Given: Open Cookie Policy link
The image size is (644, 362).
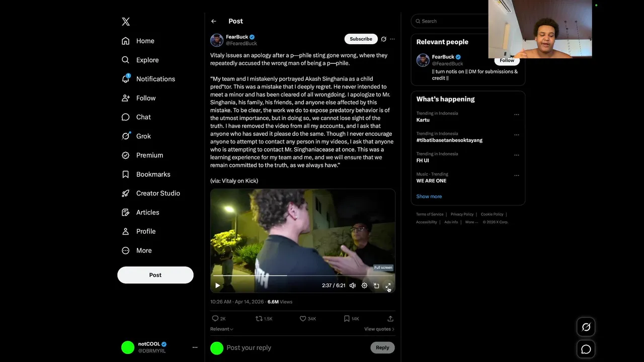Looking at the screenshot, I should (x=492, y=214).
